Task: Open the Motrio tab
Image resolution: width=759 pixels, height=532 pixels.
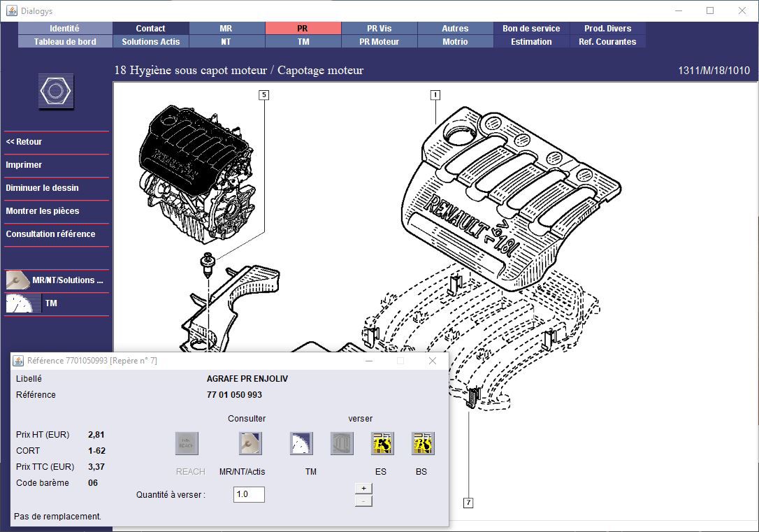Action: (455, 42)
